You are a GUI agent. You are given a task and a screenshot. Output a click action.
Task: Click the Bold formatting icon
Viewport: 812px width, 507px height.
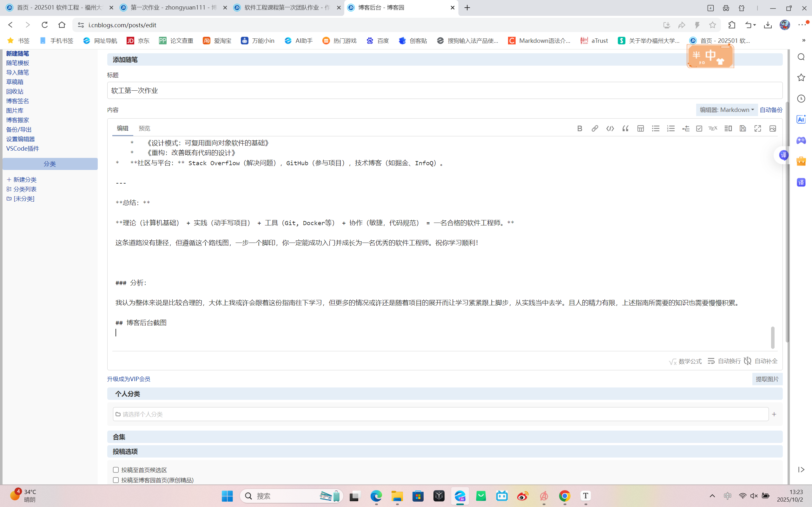pos(579,128)
